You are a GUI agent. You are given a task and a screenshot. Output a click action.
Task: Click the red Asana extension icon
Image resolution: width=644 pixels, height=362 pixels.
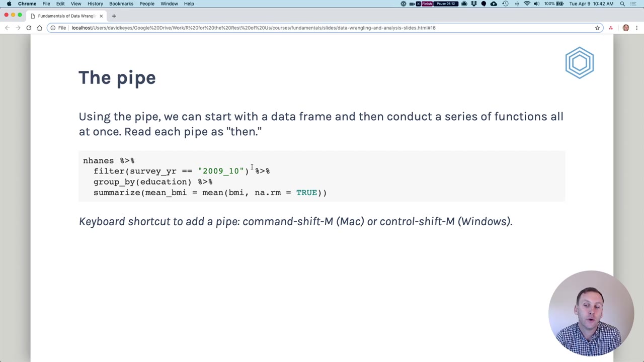(611, 28)
